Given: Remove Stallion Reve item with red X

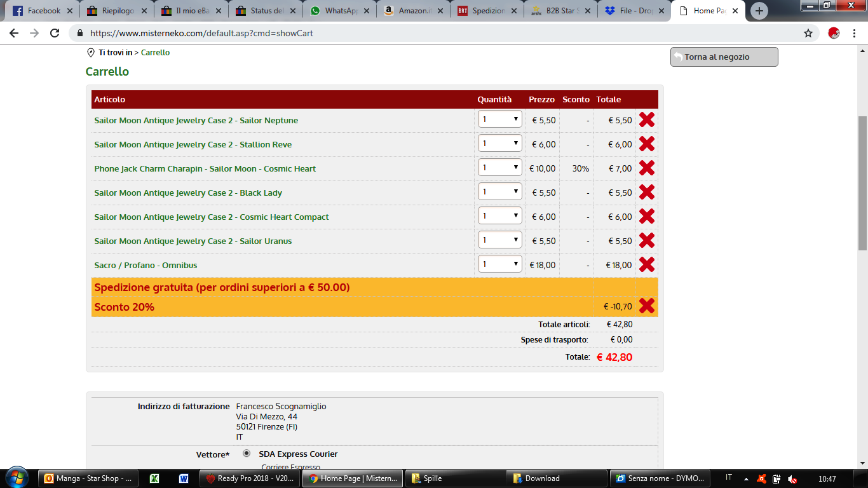Looking at the screenshot, I should [646, 144].
